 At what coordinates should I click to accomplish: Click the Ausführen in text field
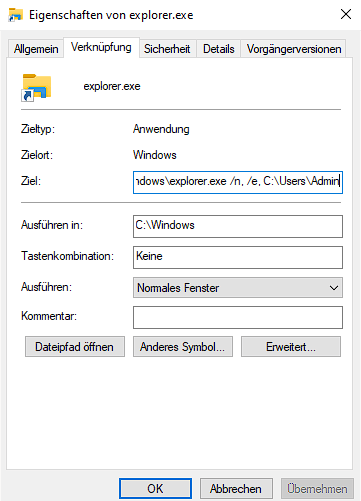click(238, 226)
